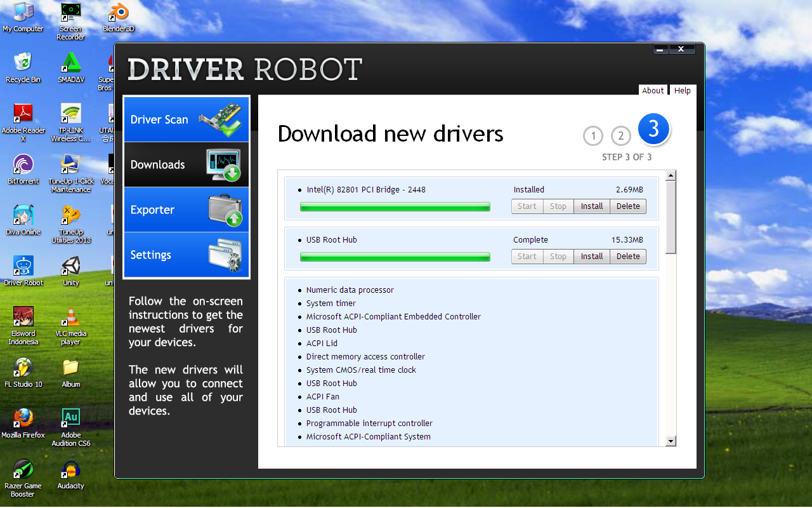
Task: Open the Elsword Indonesia shortcut
Action: click(x=23, y=325)
